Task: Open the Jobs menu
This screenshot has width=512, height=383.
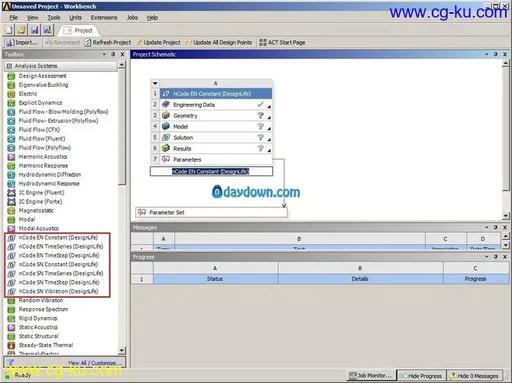Action: point(132,18)
